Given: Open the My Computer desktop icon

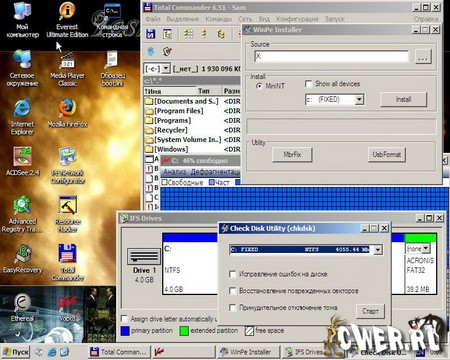Looking at the screenshot, I should coord(22,20).
